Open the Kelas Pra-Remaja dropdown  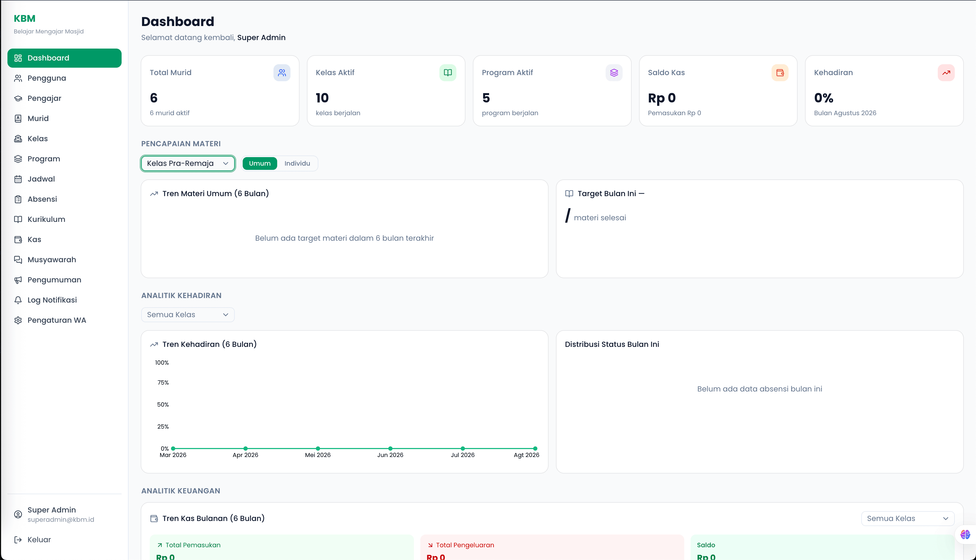point(188,163)
